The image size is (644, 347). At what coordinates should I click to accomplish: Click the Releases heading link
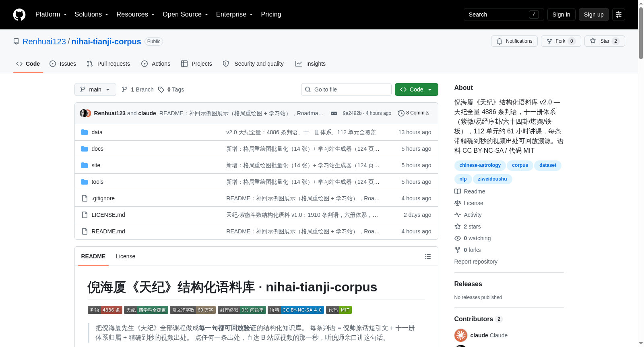[x=468, y=284]
